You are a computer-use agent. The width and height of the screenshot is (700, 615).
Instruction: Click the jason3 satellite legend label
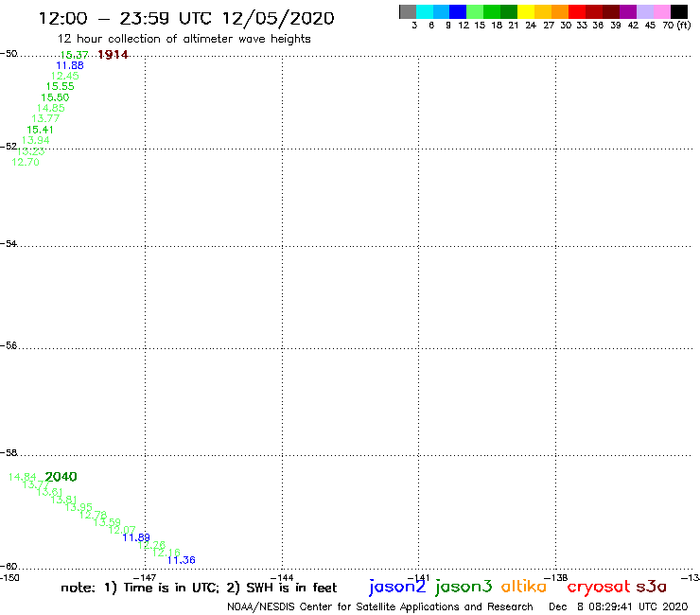tap(464, 587)
